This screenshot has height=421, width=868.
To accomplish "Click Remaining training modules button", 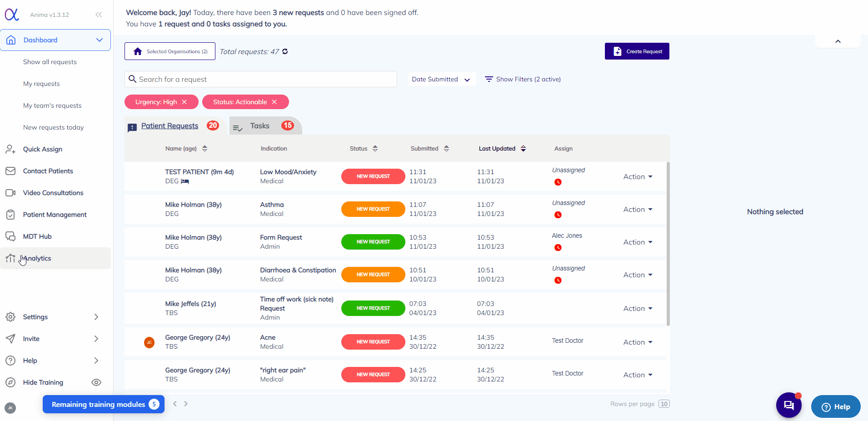I will click(x=104, y=404).
